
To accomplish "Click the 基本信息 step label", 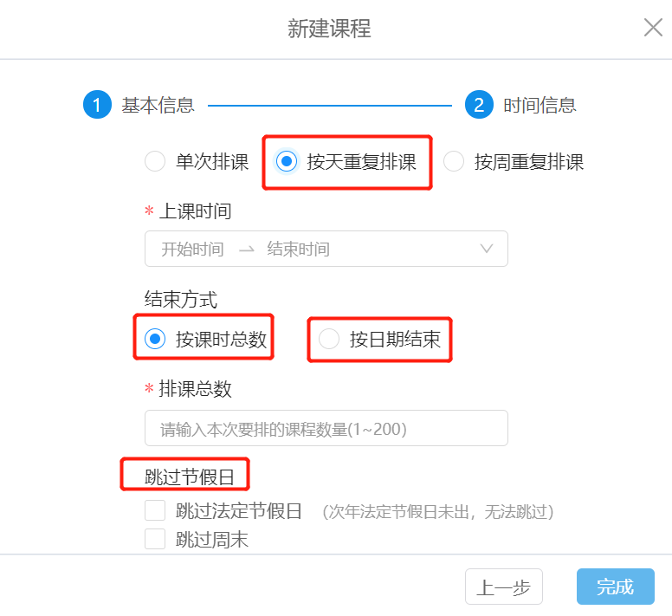I will 158,105.
